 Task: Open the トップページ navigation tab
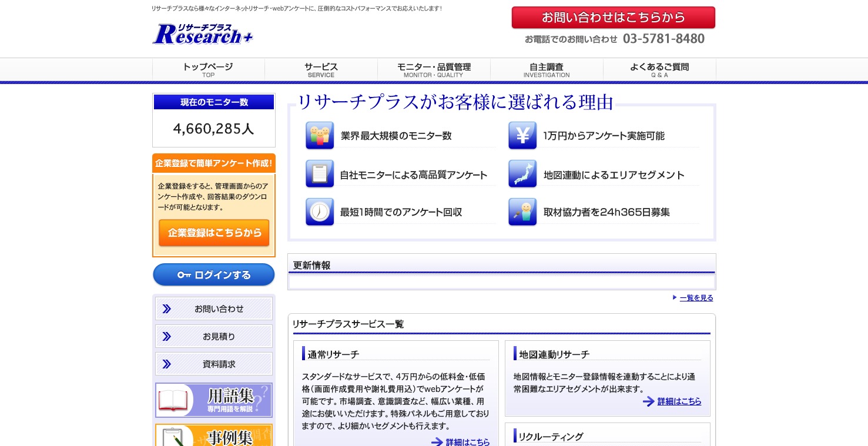click(208, 70)
